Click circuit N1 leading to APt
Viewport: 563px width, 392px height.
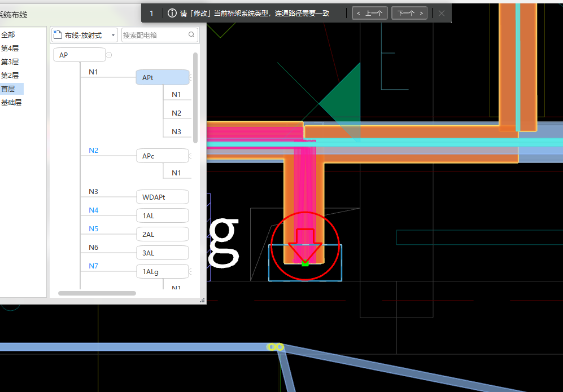click(93, 72)
